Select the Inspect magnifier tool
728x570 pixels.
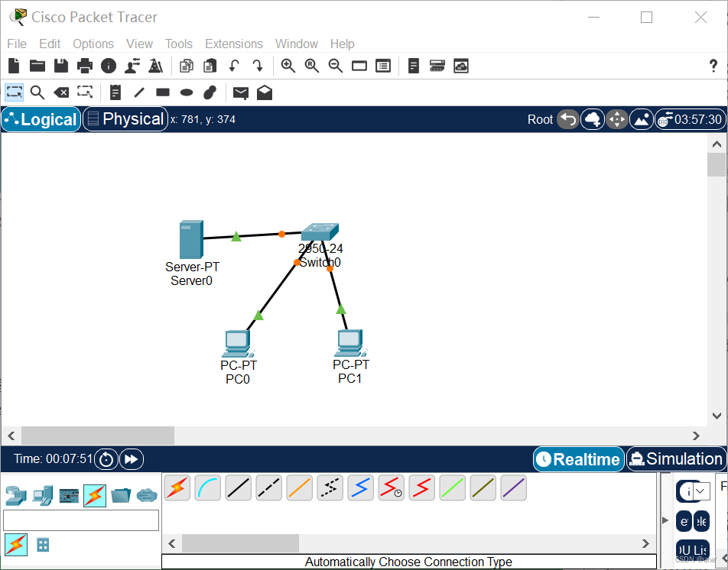coord(37,92)
